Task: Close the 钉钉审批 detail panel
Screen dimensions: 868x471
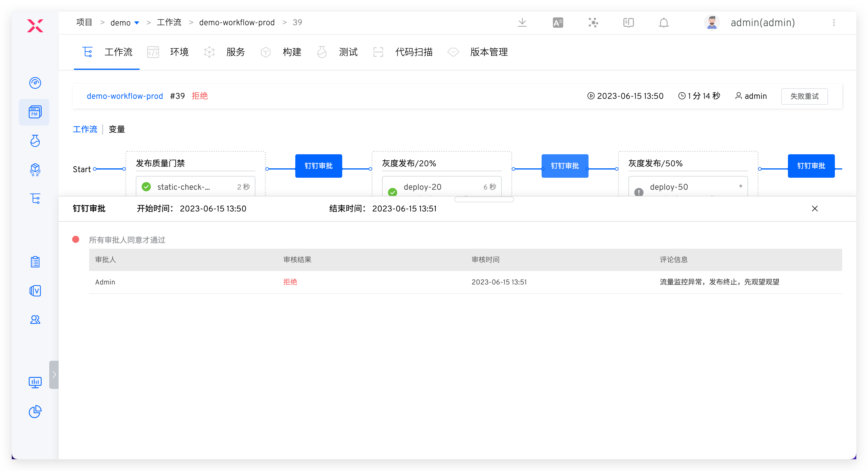Action: point(814,209)
